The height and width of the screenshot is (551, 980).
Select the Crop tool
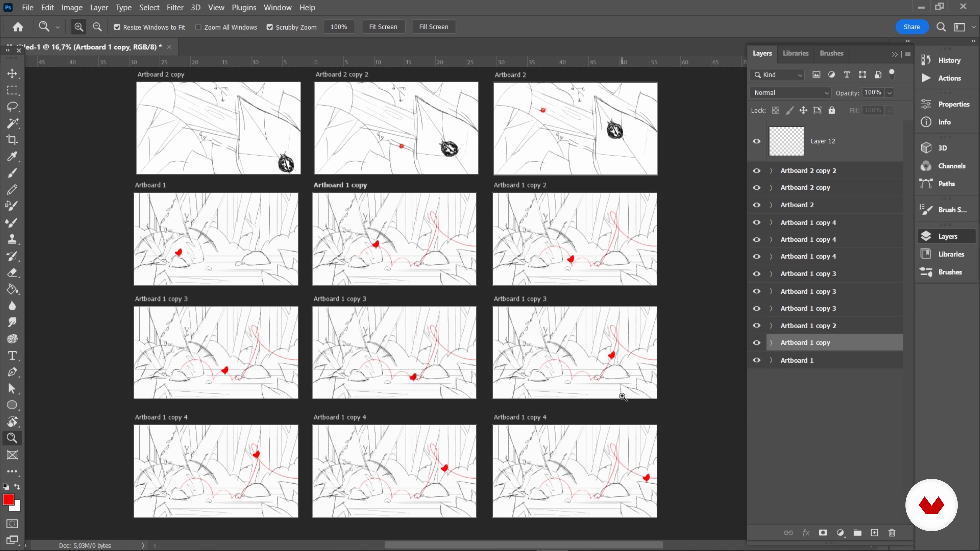(12, 140)
